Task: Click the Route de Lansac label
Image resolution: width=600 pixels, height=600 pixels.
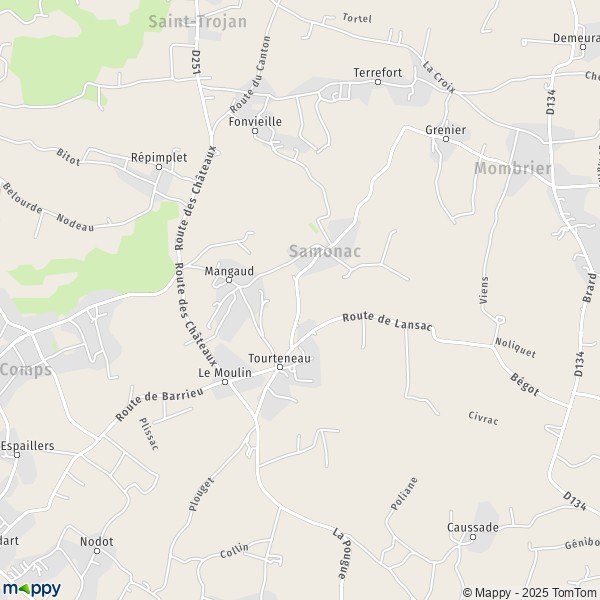Action: pos(387,321)
